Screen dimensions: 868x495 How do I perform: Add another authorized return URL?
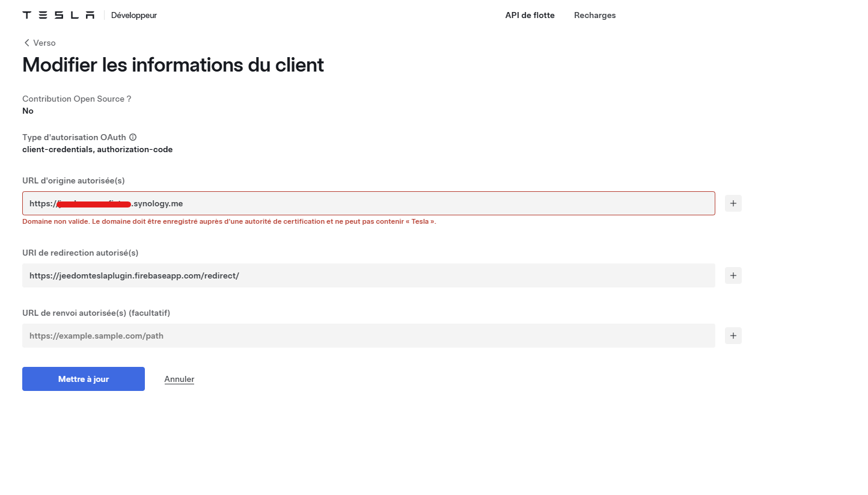[733, 336]
